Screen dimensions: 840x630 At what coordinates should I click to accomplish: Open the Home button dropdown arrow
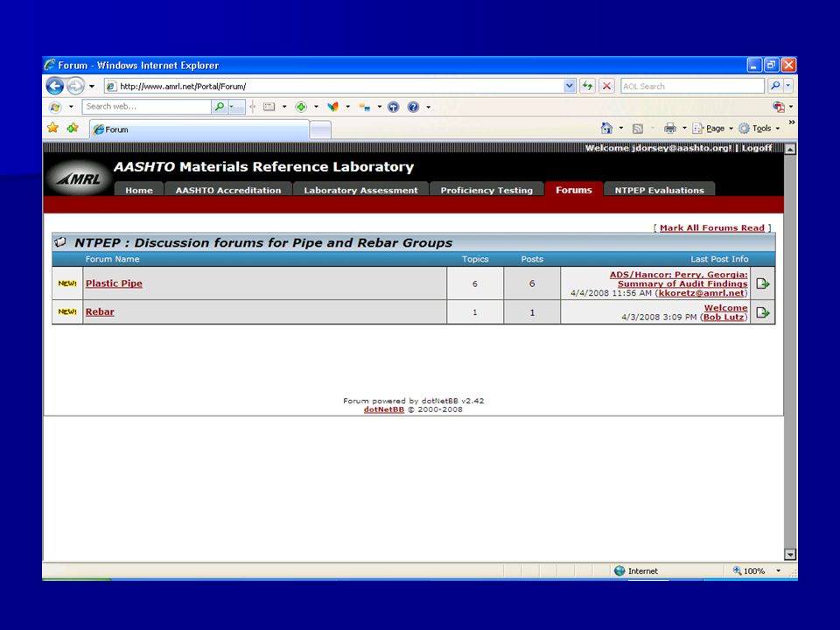621,128
